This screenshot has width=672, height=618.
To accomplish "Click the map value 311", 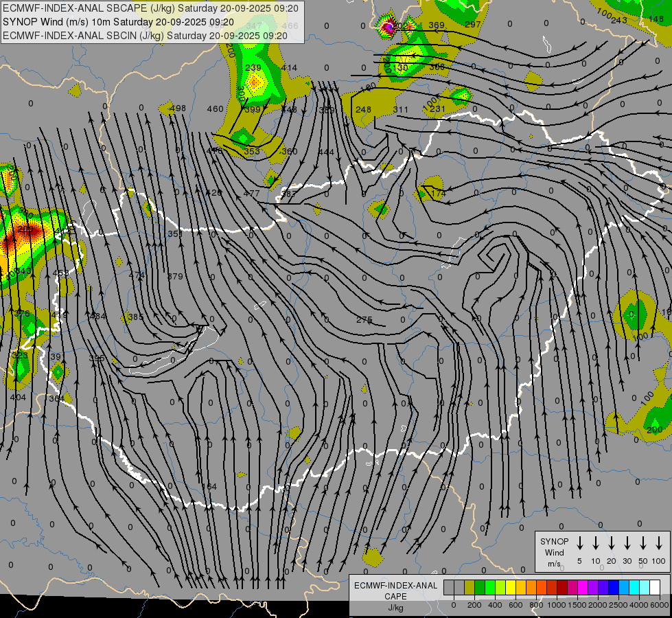I will click(x=401, y=109).
